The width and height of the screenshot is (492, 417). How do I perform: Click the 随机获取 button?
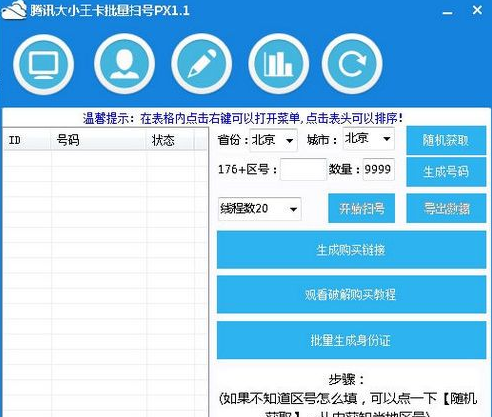(446, 140)
